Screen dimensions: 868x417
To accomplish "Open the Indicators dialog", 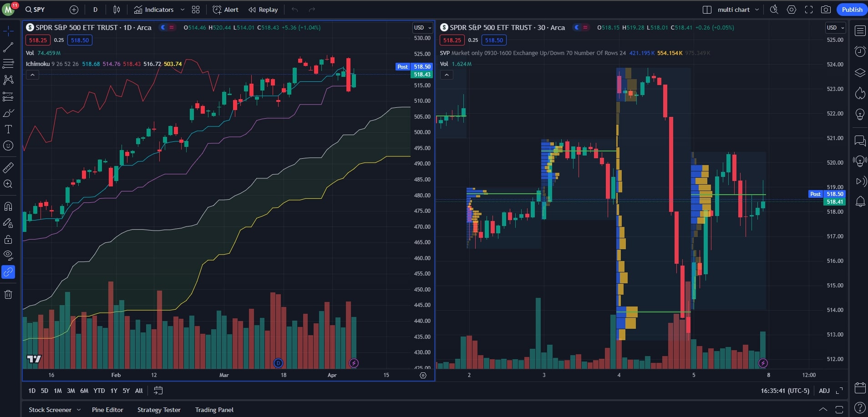I will pyautogui.click(x=154, y=10).
